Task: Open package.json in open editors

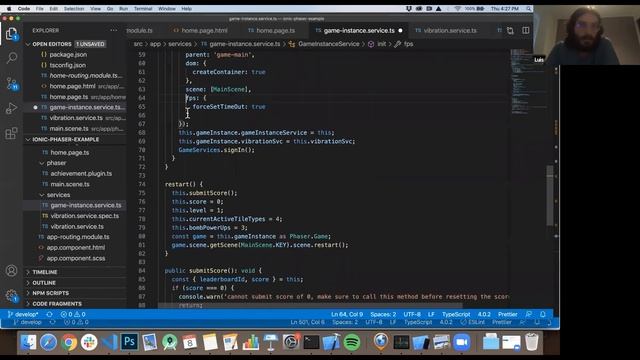Action: [68, 55]
